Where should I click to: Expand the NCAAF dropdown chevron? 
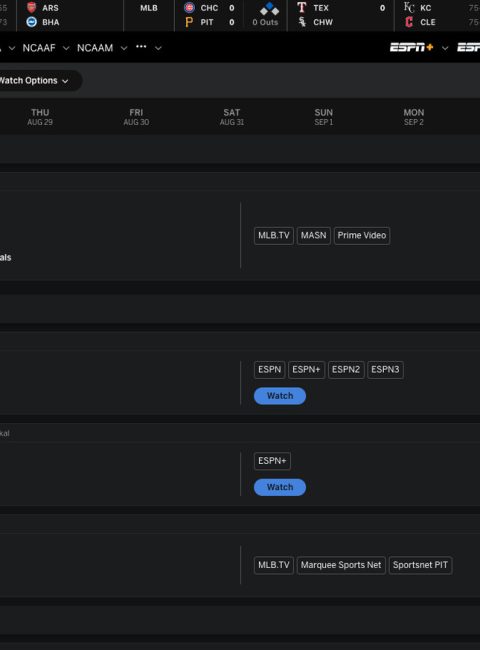click(x=66, y=48)
